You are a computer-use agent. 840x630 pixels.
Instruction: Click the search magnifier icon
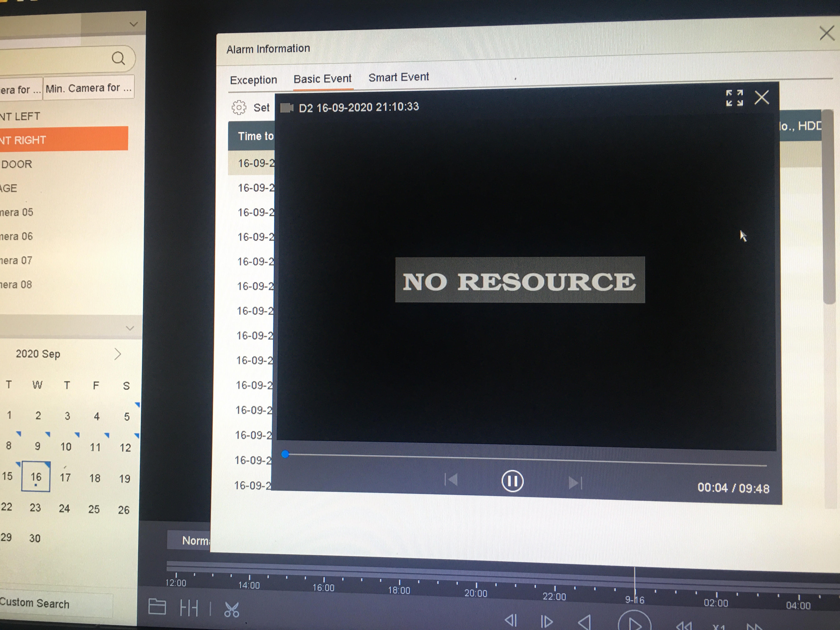[118, 58]
